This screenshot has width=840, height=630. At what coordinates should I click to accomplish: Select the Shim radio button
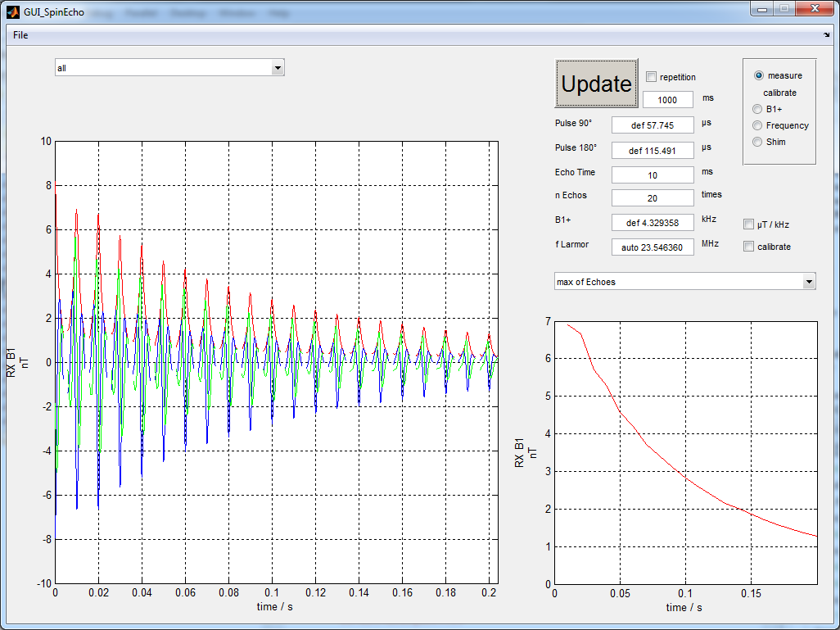click(x=757, y=142)
